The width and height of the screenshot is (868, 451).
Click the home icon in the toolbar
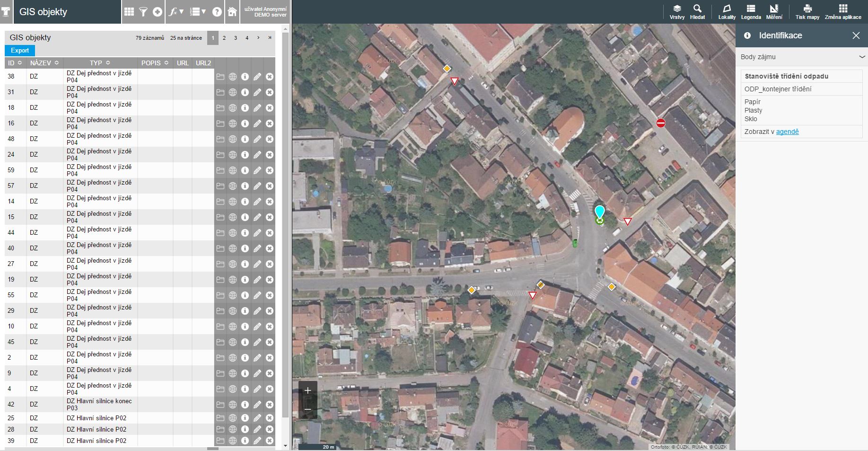232,12
